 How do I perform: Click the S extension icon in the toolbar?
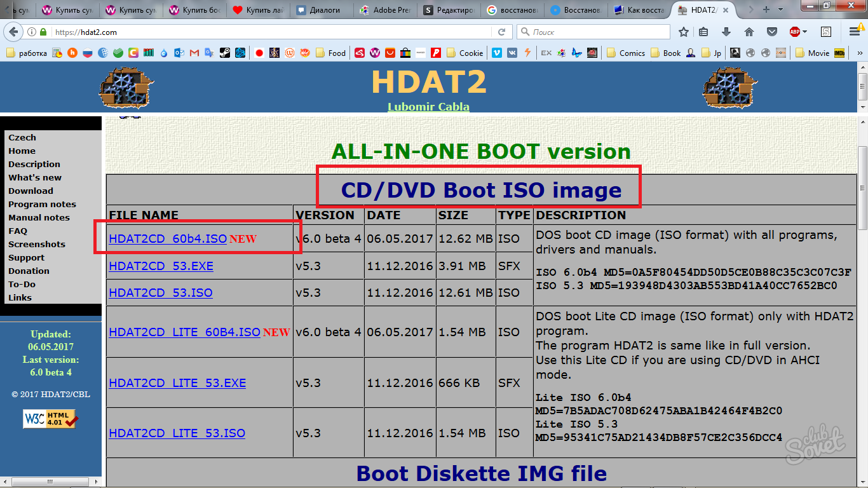826,32
